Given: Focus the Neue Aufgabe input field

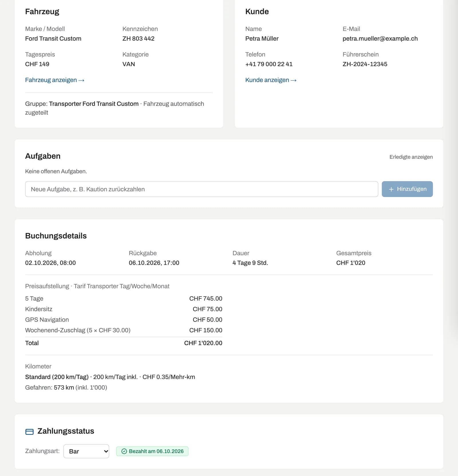Looking at the screenshot, I should [x=202, y=189].
